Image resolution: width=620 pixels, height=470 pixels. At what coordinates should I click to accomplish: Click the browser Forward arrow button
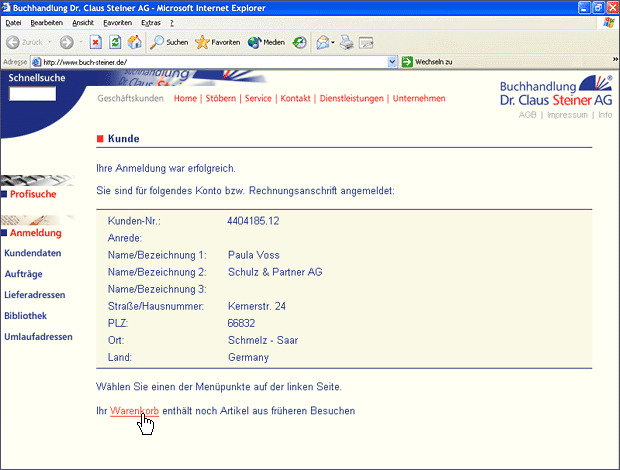(66, 42)
